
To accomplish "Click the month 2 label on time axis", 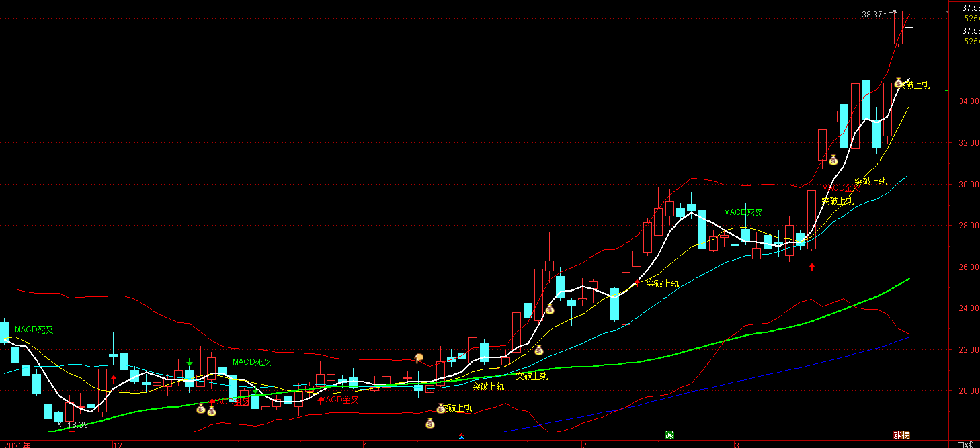I will (585, 445).
